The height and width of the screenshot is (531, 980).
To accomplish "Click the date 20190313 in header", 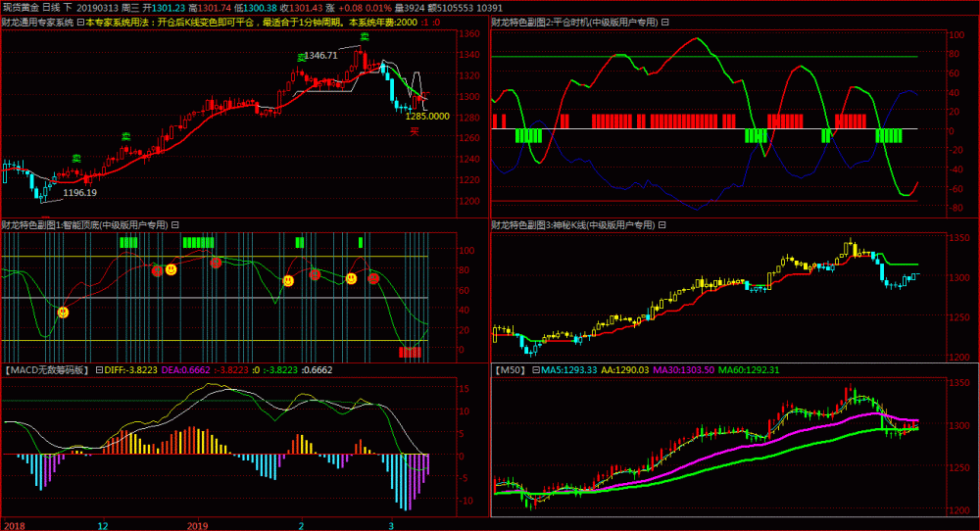I will (x=96, y=8).
